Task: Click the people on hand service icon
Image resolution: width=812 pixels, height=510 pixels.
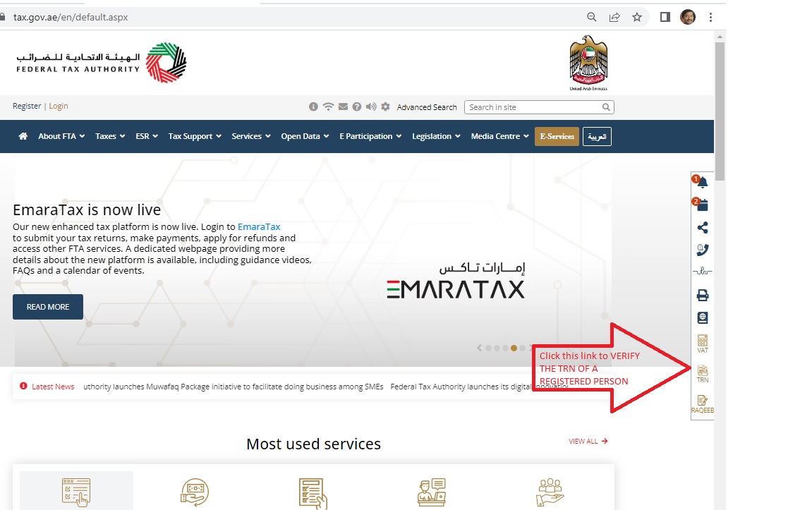Action: click(550, 492)
